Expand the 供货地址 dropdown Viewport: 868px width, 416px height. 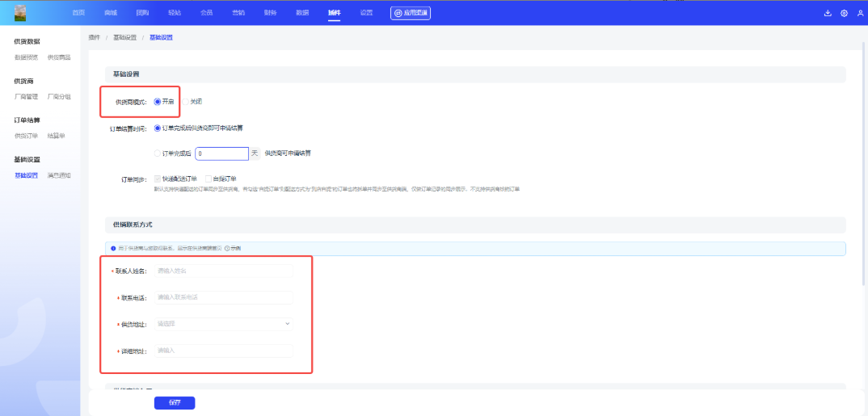pyautogui.click(x=224, y=324)
